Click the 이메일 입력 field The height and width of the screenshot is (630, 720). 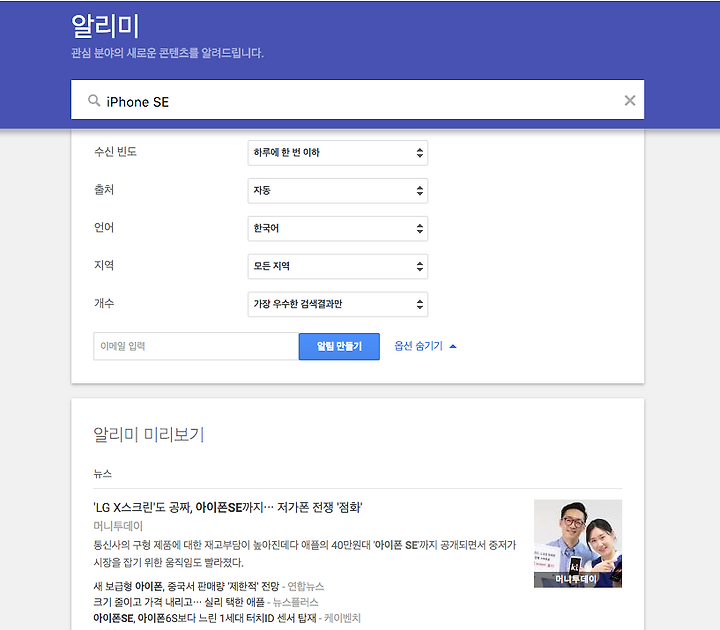coord(196,346)
